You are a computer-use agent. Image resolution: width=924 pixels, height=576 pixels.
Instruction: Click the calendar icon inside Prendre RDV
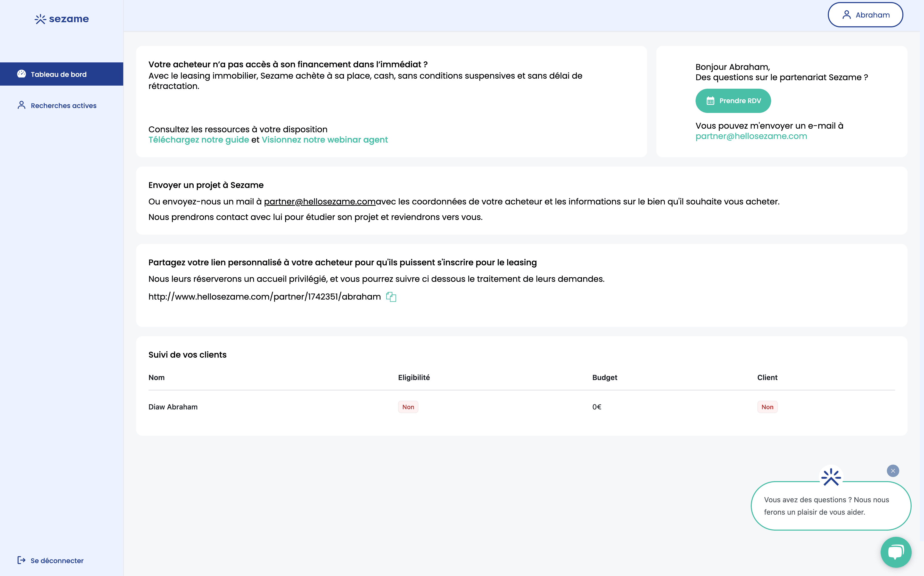point(711,101)
